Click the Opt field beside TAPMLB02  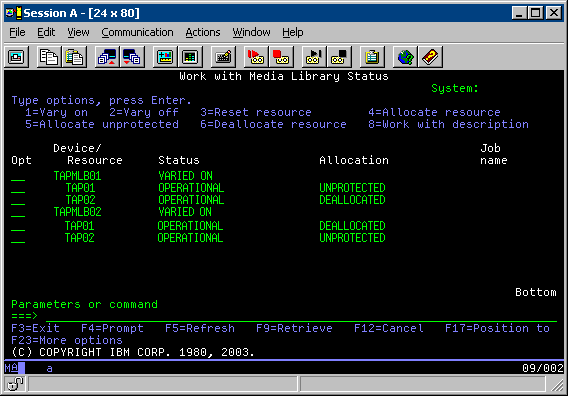click(18, 212)
